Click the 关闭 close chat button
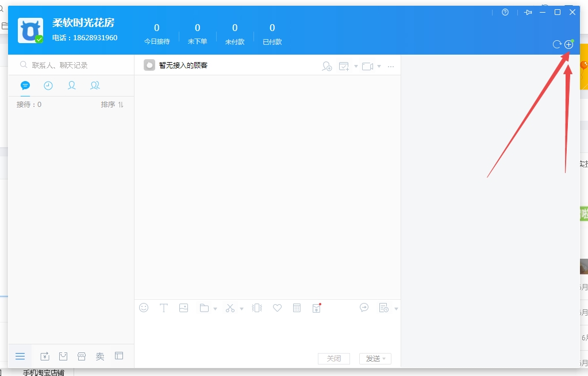 point(333,359)
